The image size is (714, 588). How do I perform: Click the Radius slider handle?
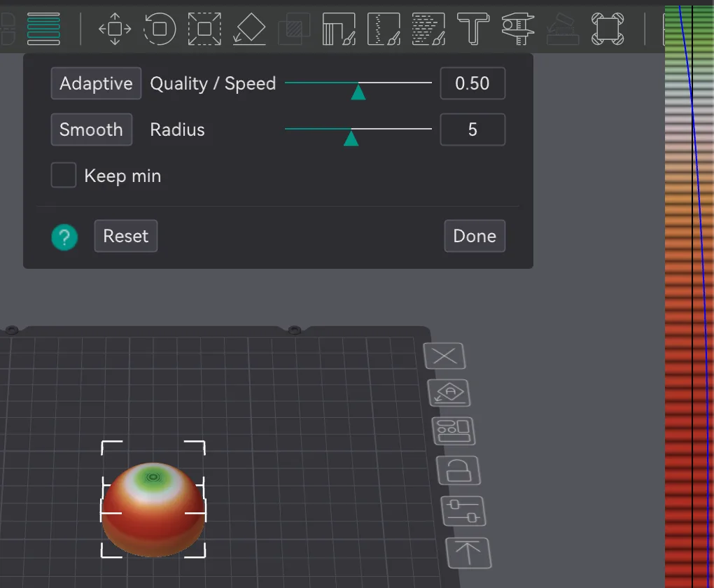coord(351,137)
